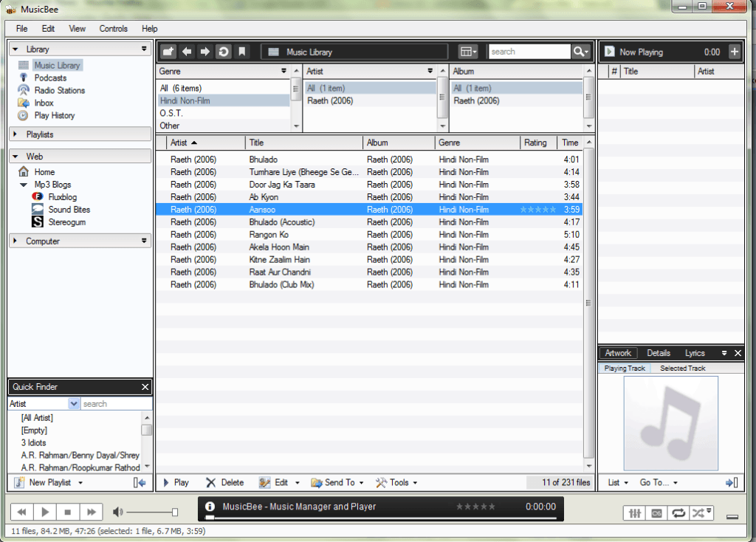
Task: Open the View menu
Action: click(77, 29)
